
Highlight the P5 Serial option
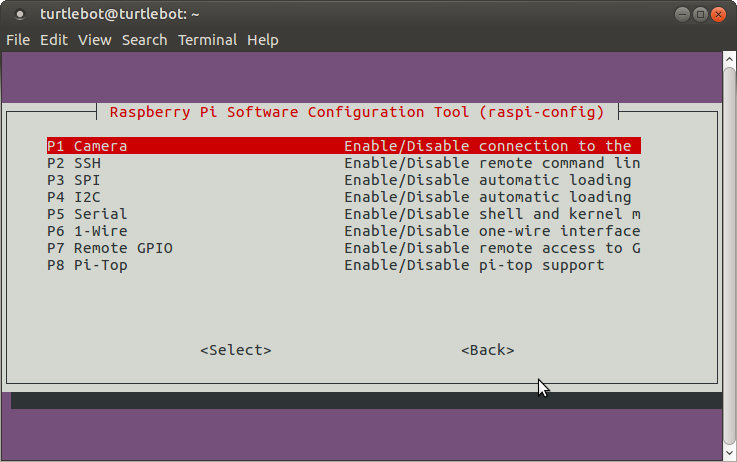(x=87, y=214)
